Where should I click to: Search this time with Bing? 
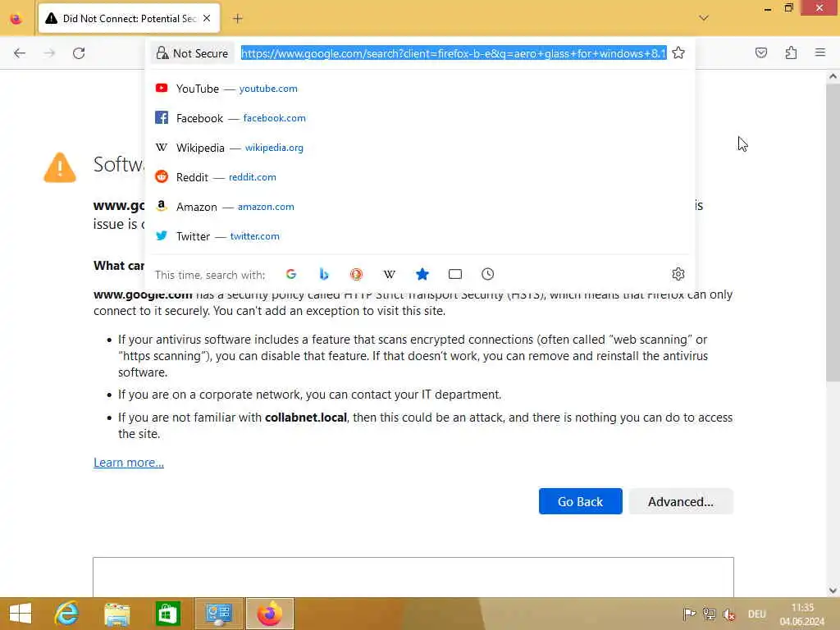pos(324,274)
